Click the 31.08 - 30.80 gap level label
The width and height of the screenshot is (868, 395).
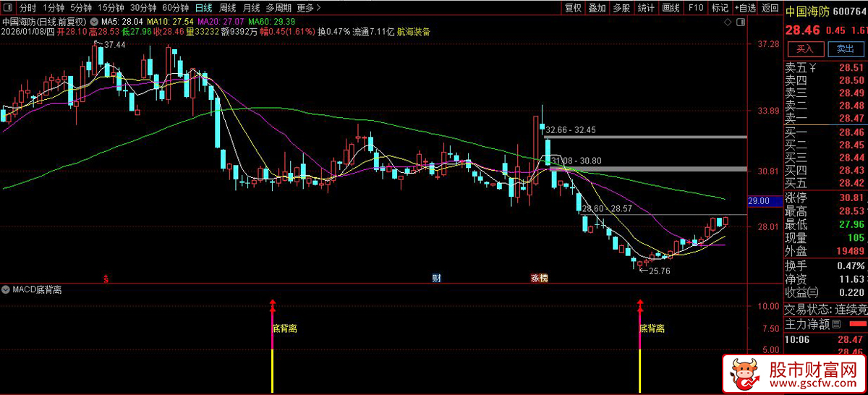pos(576,161)
